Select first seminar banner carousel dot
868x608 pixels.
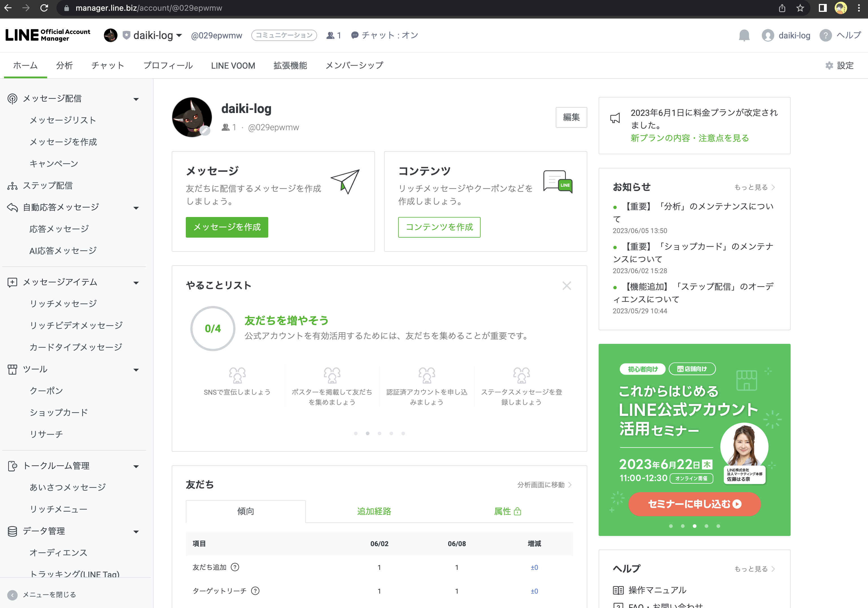pyautogui.click(x=671, y=526)
